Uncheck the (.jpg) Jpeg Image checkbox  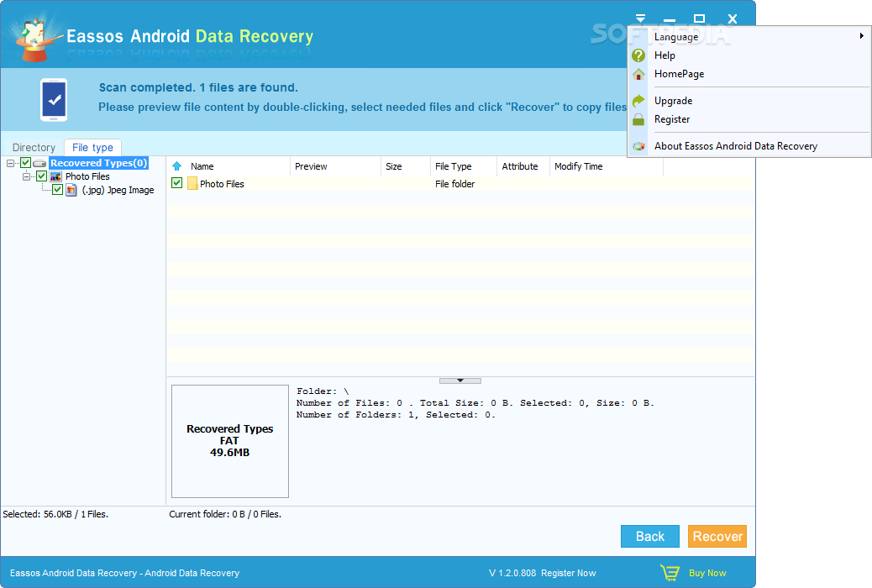pyautogui.click(x=57, y=190)
